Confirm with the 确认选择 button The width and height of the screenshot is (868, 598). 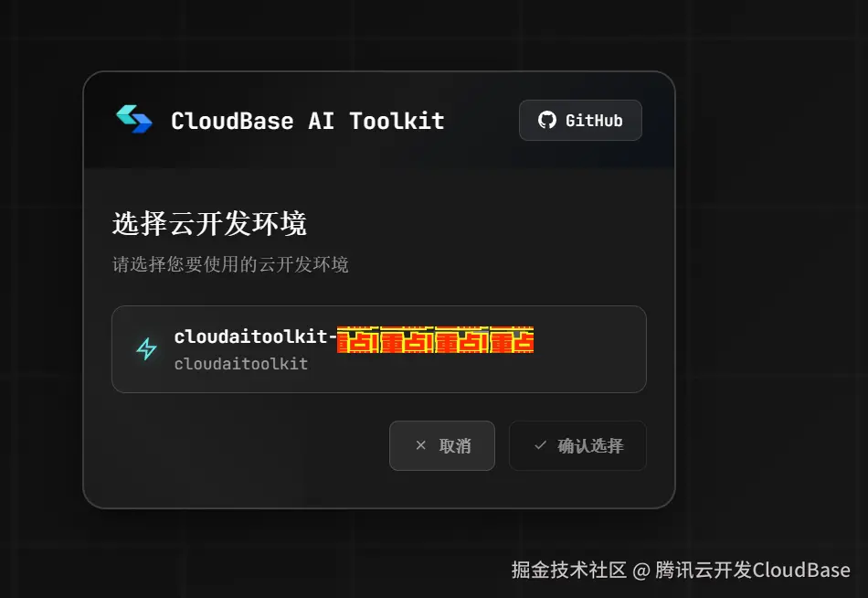click(x=577, y=445)
